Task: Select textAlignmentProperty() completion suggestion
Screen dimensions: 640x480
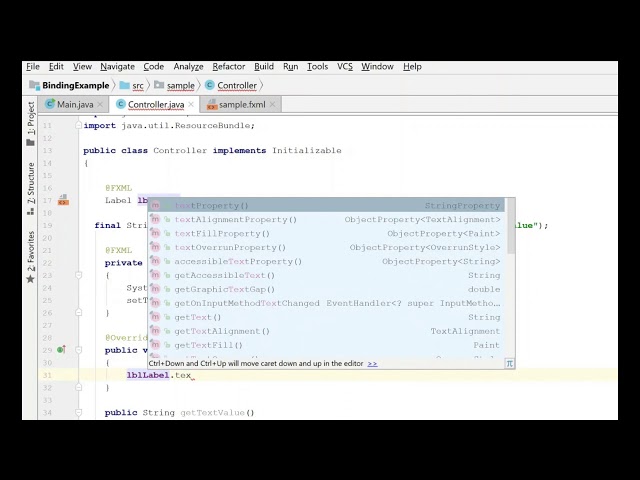Action: click(x=326, y=220)
